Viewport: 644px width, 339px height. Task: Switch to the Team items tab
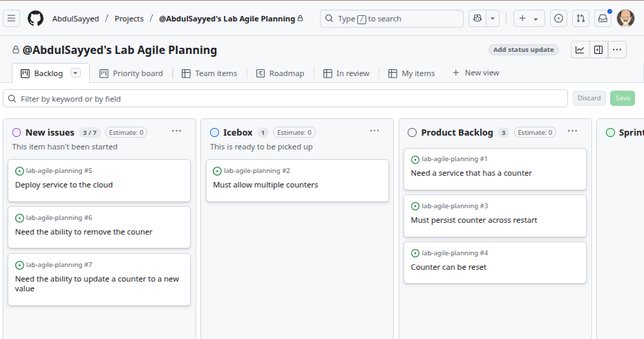pos(209,73)
